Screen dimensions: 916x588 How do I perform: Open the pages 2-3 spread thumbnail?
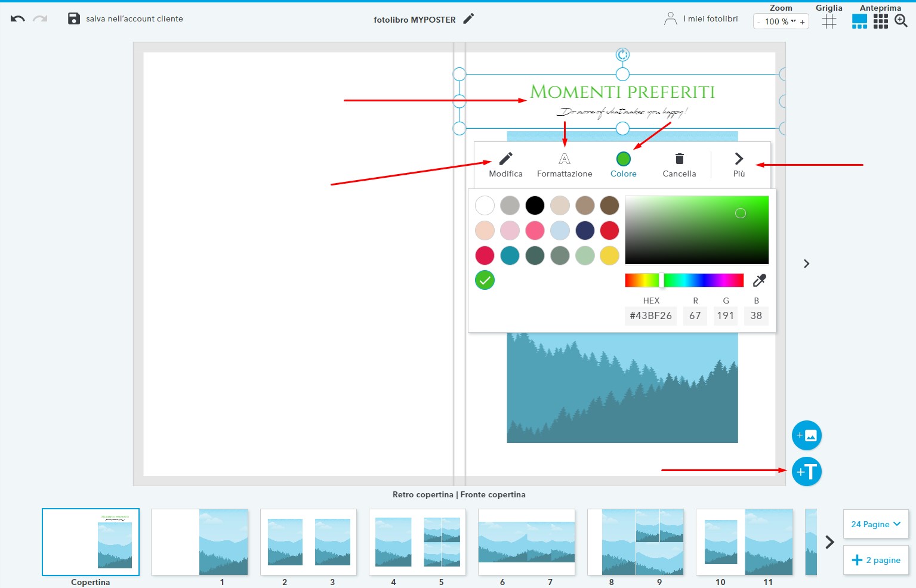pos(309,542)
